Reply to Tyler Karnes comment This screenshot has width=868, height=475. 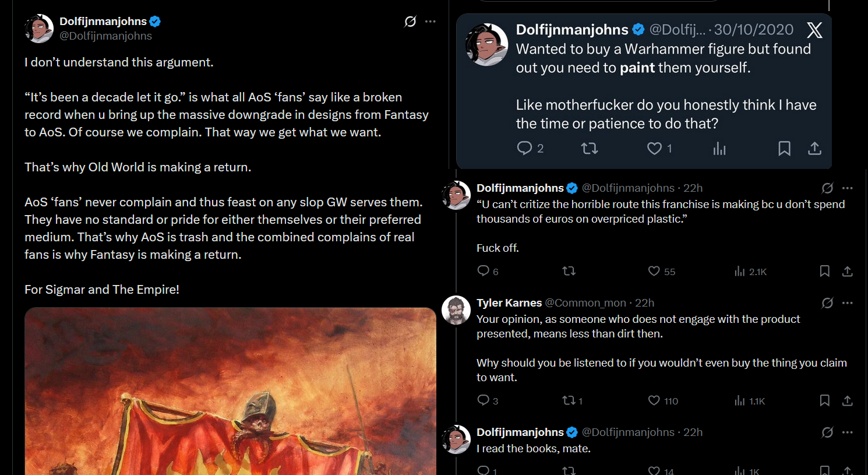tap(483, 400)
